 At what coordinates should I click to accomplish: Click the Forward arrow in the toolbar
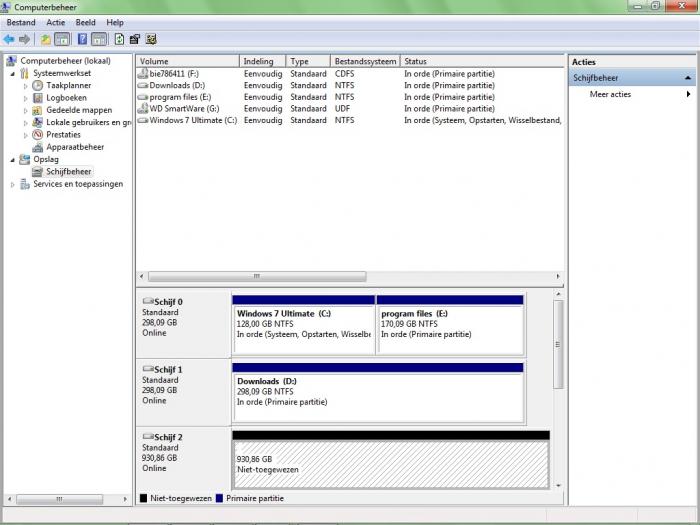coord(23,39)
